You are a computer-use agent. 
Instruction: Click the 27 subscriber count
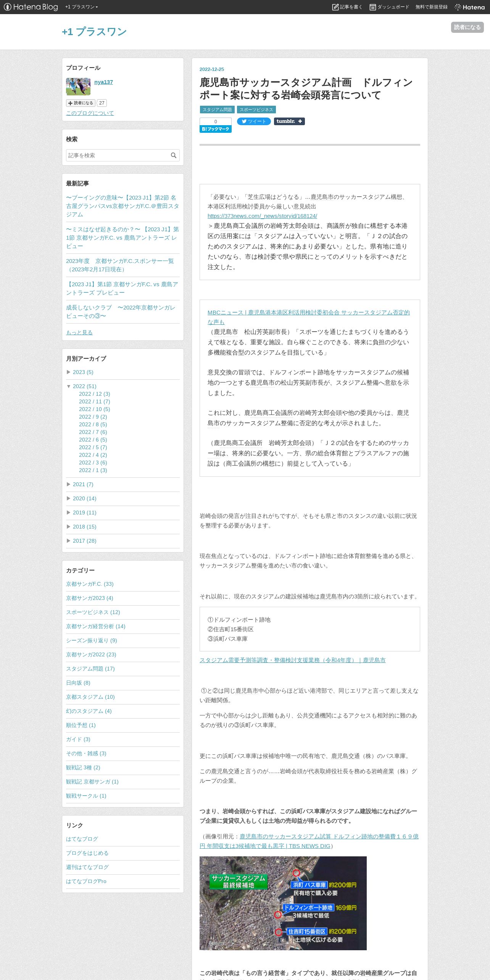tap(102, 103)
